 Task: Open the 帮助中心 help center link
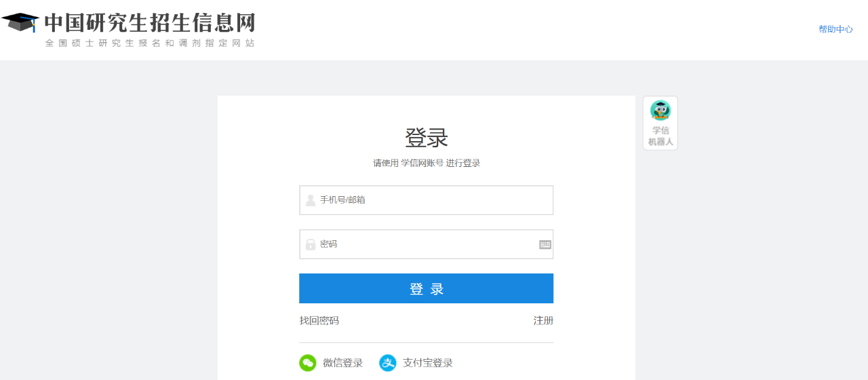(835, 29)
